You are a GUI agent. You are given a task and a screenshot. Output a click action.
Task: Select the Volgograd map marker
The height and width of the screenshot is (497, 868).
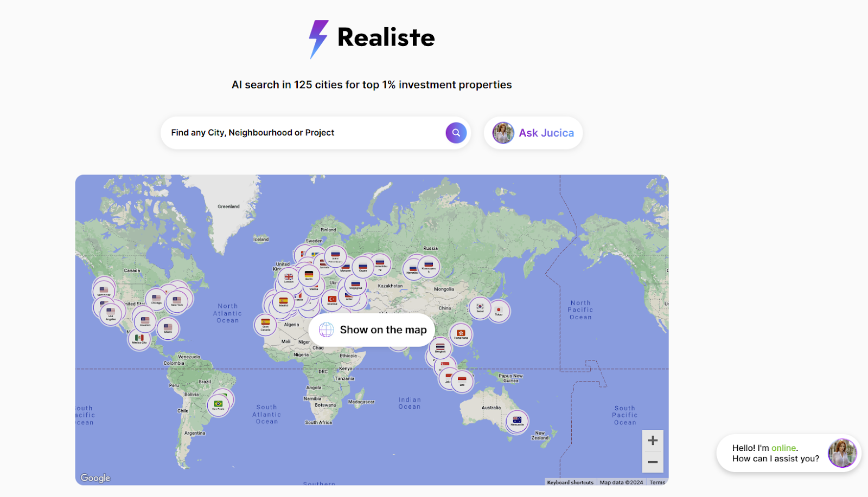pos(355,285)
